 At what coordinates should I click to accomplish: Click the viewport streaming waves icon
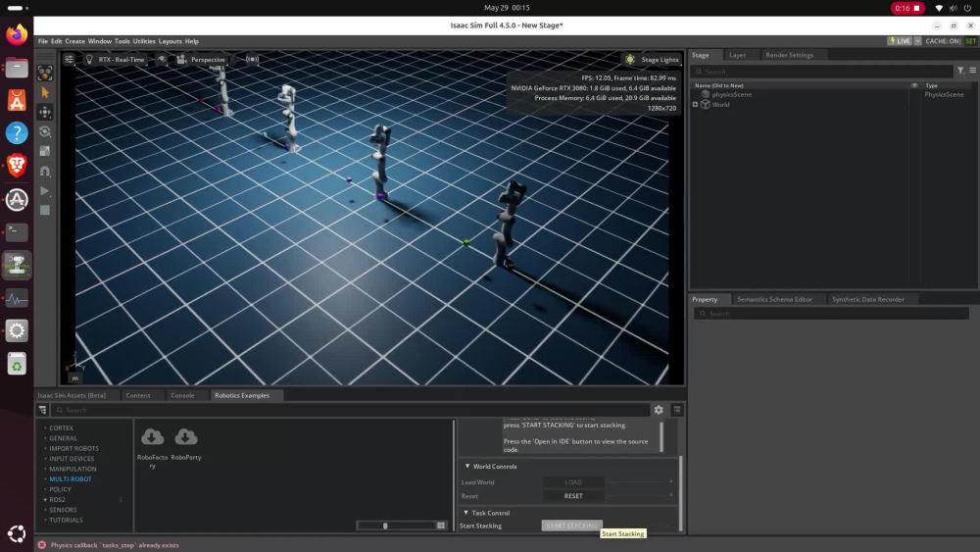coord(252,60)
